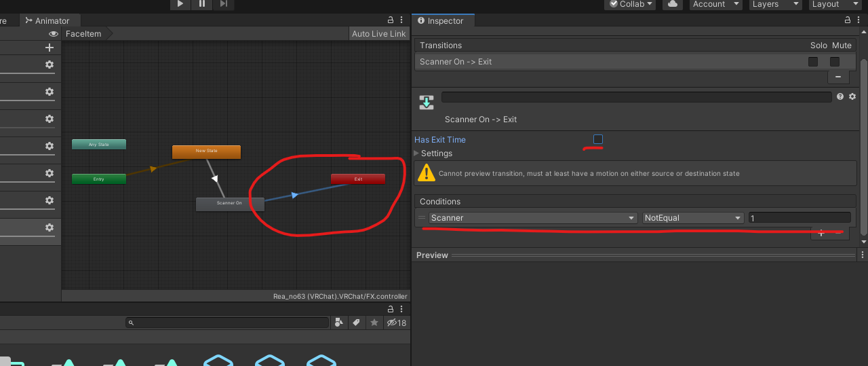Enable the Has Exit Time checkbox
The height and width of the screenshot is (366, 868).
[598, 139]
